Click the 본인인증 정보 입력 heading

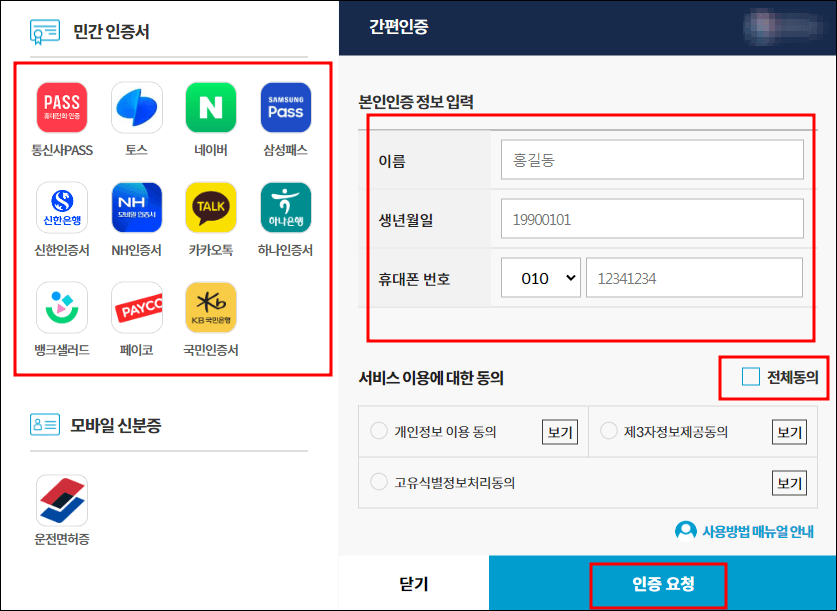416,101
